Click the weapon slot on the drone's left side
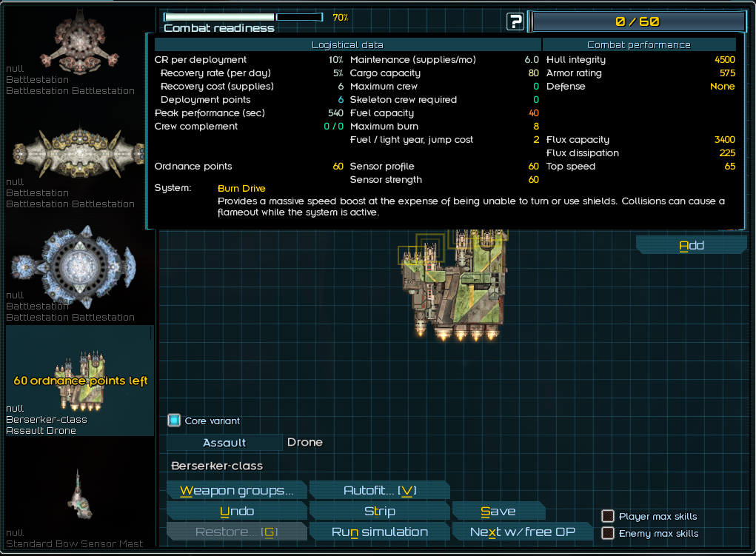This screenshot has width=756, height=556. click(409, 255)
